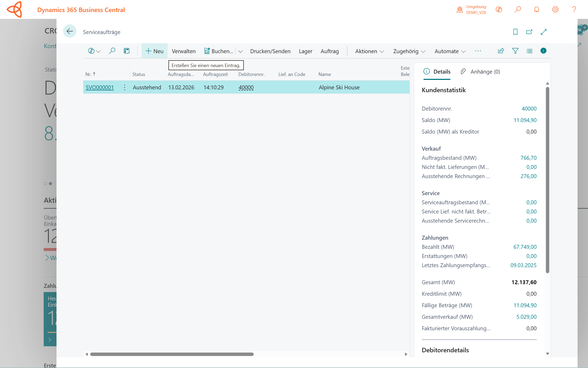Open the Drucken/Senden menu
The height and width of the screenshot is (368, 588).
click(x=270, y=51)
